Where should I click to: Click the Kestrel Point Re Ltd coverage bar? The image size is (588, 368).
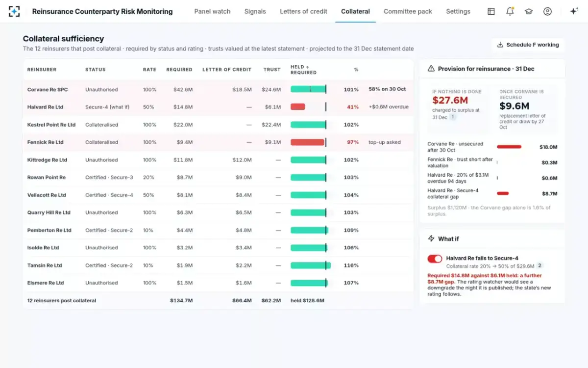point(309,125)
